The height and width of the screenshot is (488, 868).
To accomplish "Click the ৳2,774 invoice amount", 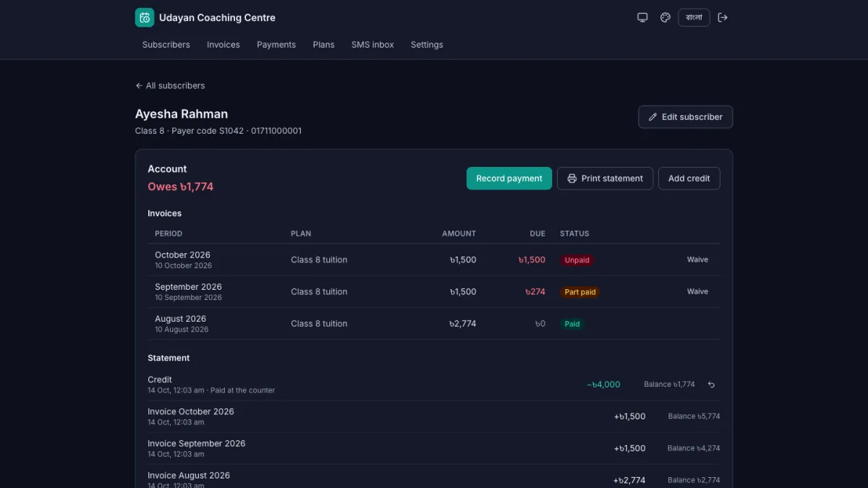I will coord(462,324).
